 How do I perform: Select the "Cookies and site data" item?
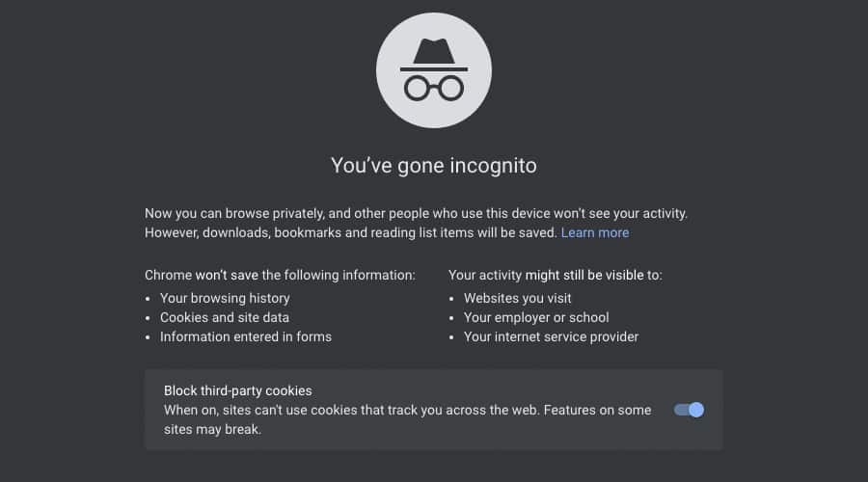225,317
